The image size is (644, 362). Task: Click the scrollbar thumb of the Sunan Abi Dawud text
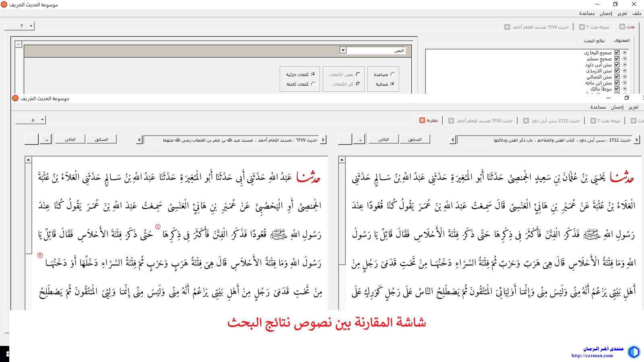point(342,213)
